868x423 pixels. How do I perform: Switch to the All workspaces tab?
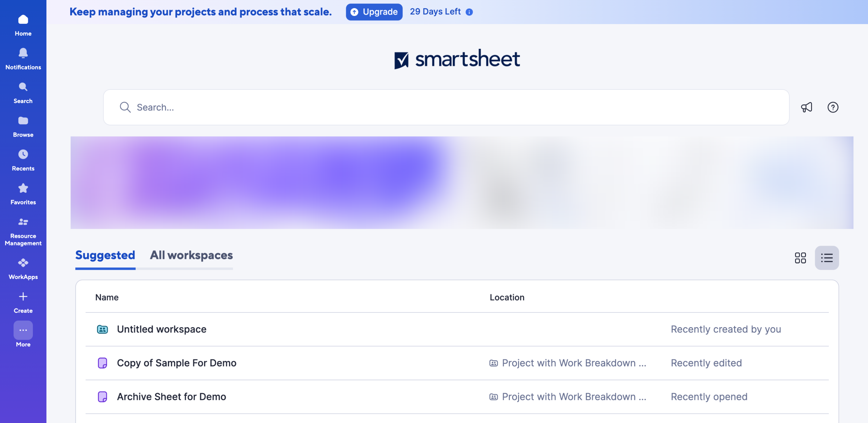click(191, 255)
